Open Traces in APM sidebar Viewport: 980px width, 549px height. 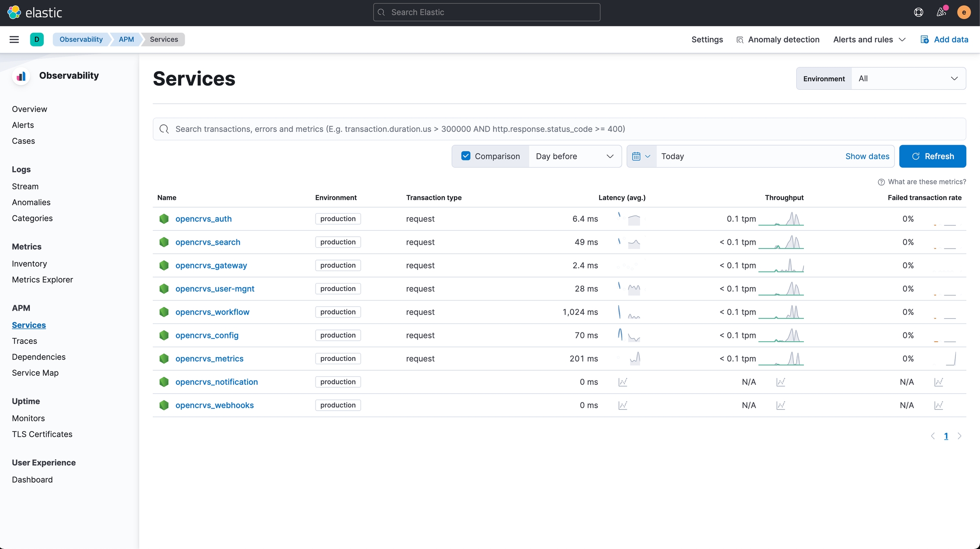coord(24,341)
